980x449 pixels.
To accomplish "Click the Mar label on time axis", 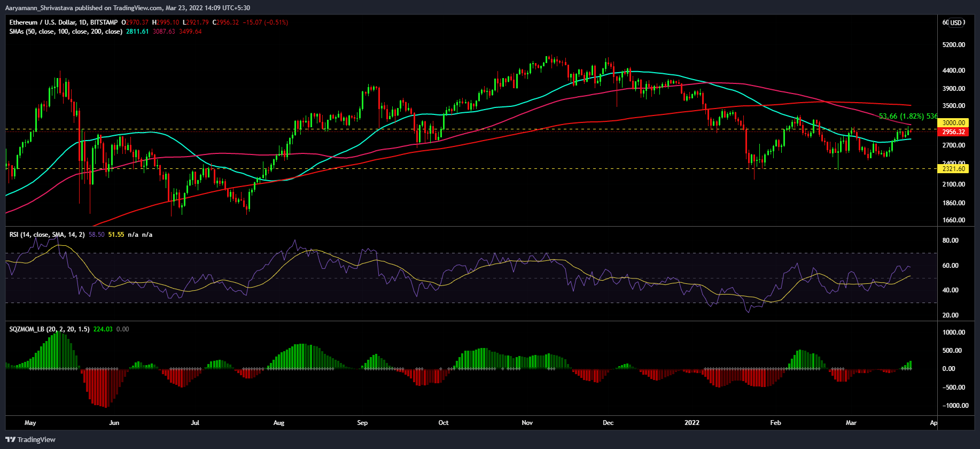I will pos(851,423).
